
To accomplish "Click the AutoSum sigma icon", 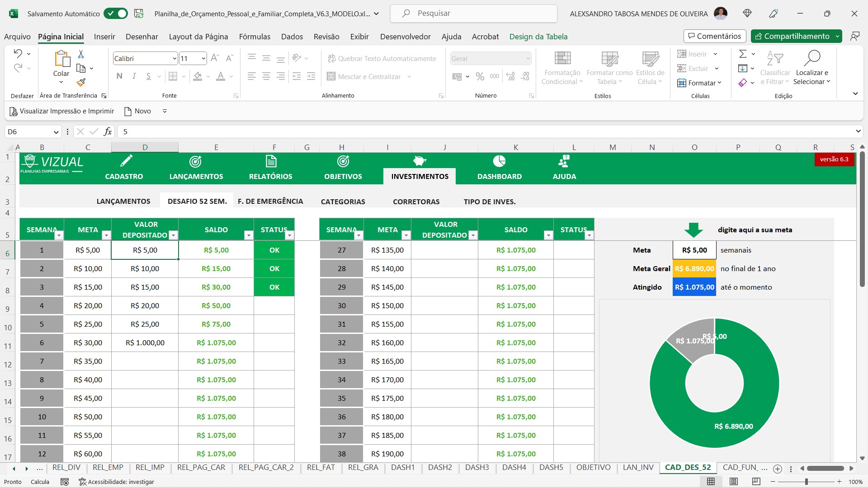I will click(x=742, y=54).
